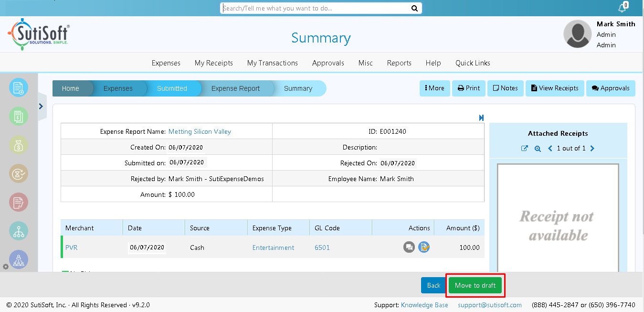Collapse the Attached Receipts panel
The image size is (644, 312).
[x=481, y=118]
